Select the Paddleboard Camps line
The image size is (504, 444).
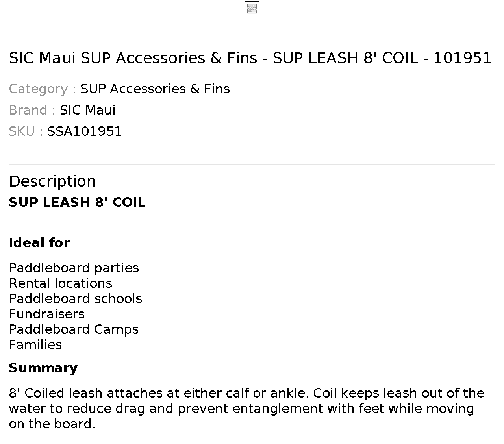[74, 329]
